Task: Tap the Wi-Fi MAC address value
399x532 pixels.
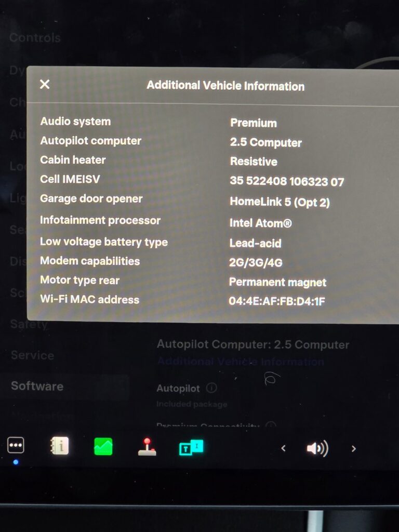Action: 277,301
